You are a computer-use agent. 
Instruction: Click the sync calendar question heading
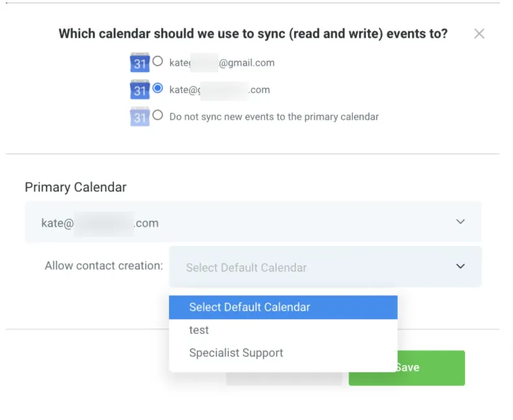point(253,34)
